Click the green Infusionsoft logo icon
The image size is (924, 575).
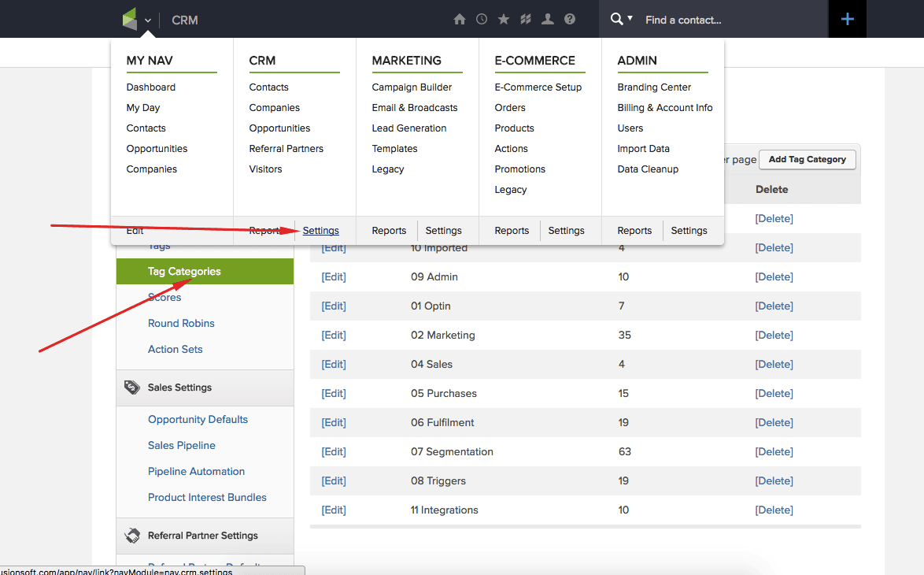[130, 19]
